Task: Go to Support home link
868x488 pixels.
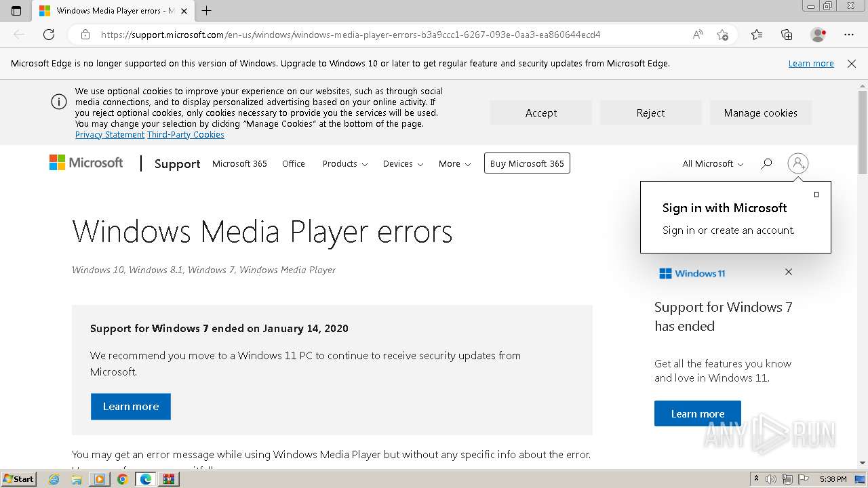Action: 177,163
